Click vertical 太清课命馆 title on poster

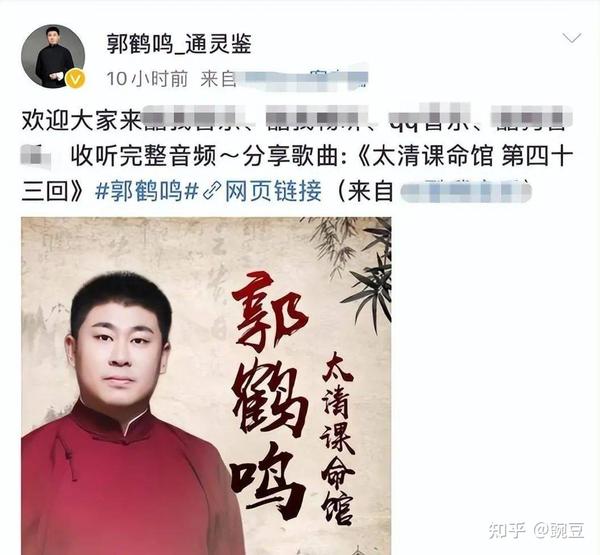pyautogui.click(x=337, y=437)
